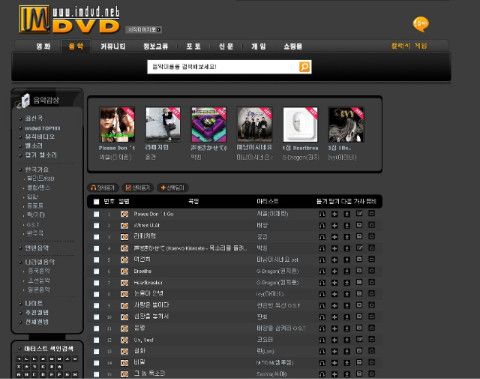The height and width of the screenshot is (379, 480).
Task: Check the box for the 声をきかせて track
Action: point(96,248)
